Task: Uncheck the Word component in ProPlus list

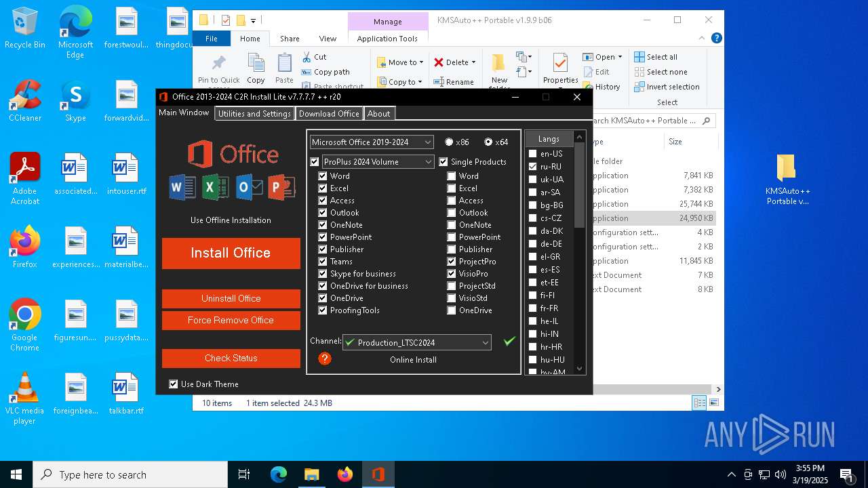Action: 323,176
